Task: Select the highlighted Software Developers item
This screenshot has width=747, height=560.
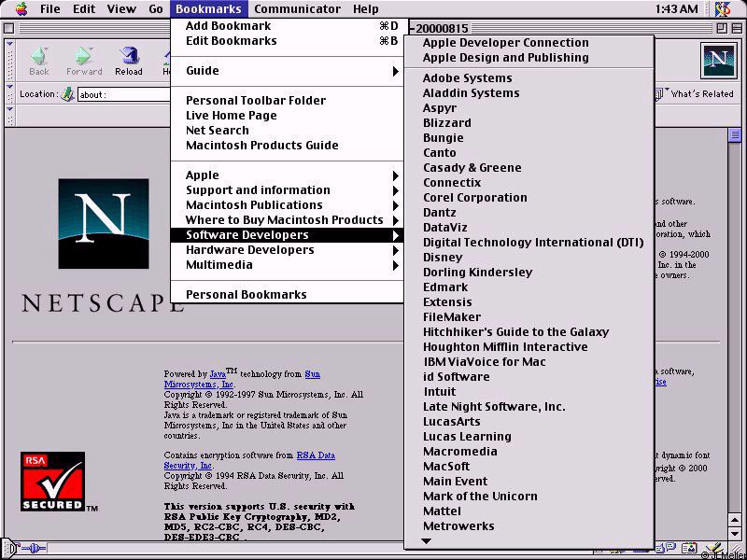Action: [x=287, y=235]
